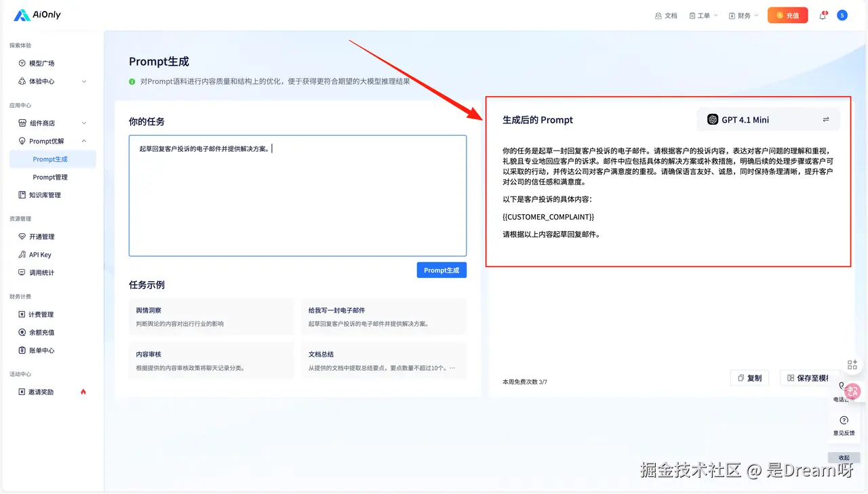
Task: Click the 生成后的 Prompt heading
Action: 538,120
